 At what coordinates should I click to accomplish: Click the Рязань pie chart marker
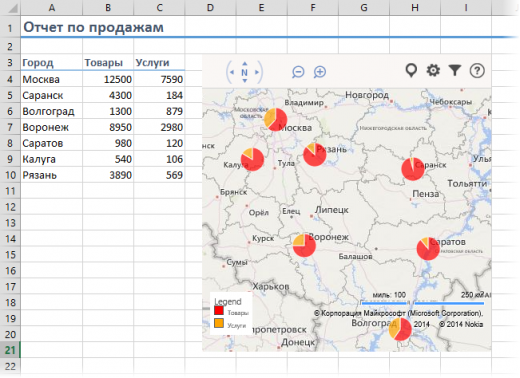pos(315,155)
